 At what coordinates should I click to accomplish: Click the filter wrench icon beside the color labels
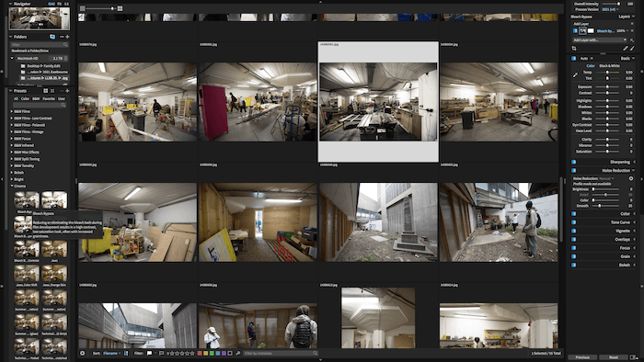point(237,353)
